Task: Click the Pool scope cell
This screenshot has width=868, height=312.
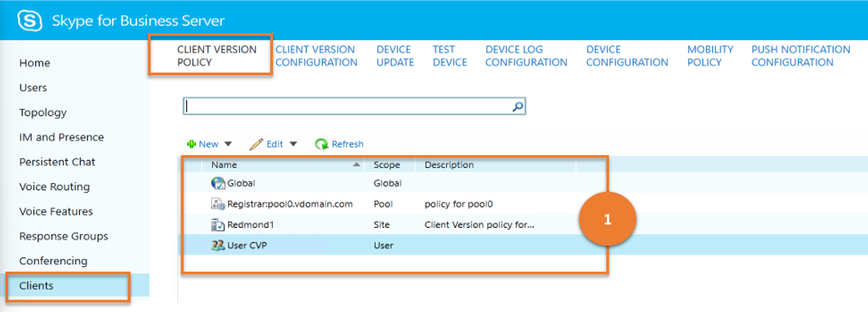Action: 383,204
